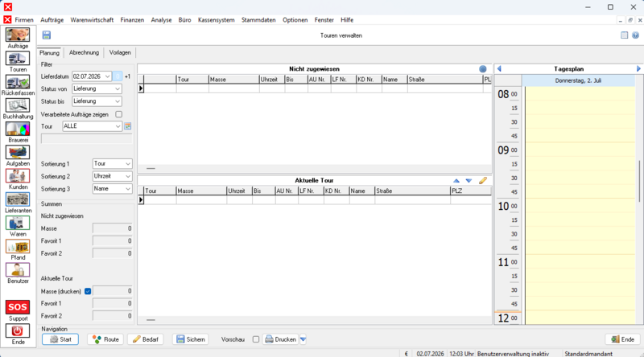The height and width of the screenshot is (357, 644).
Task: Click the Start button
Action: point(60,339)
